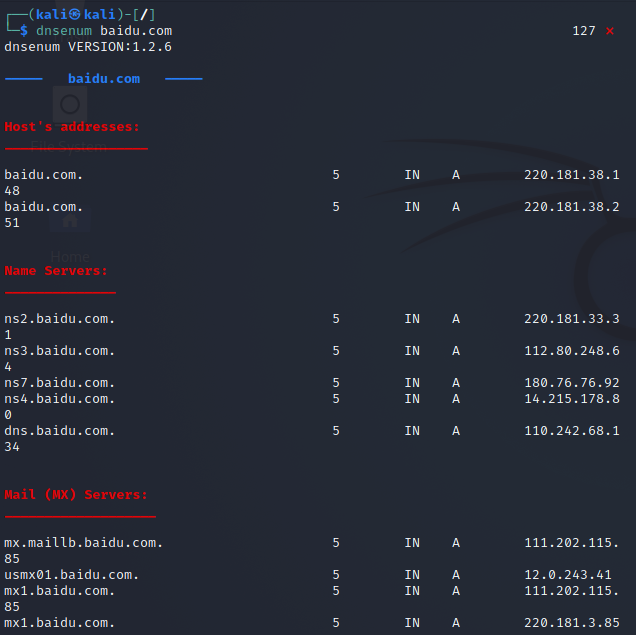Click 'ns7.baidu.com.' name server entry

(60, 383)
